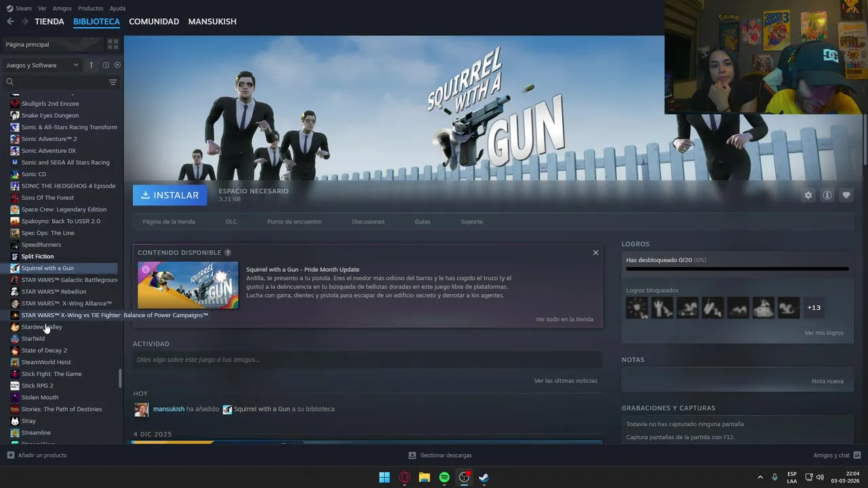Show game information icon
The height and width of the screenshot is (488, 868).
pyautogui.click(x=827, y=195)
